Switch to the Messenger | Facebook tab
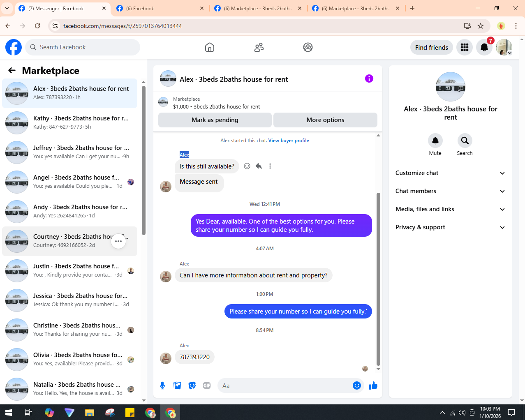Viewport: 525px width, 420px height. 62,8
